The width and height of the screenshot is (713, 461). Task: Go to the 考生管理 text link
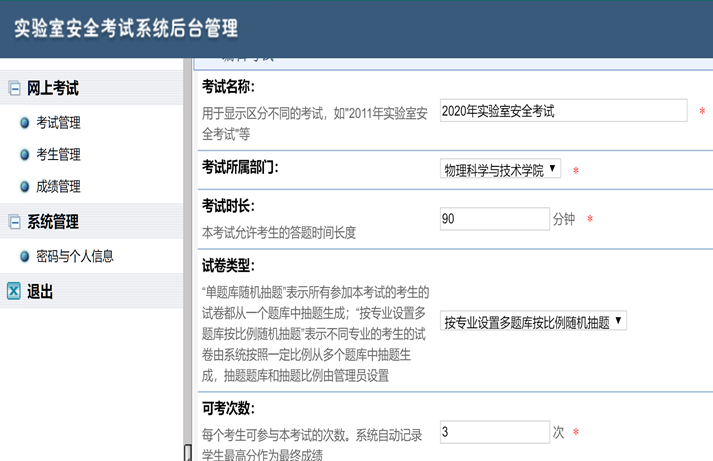[x=58, y=155]
